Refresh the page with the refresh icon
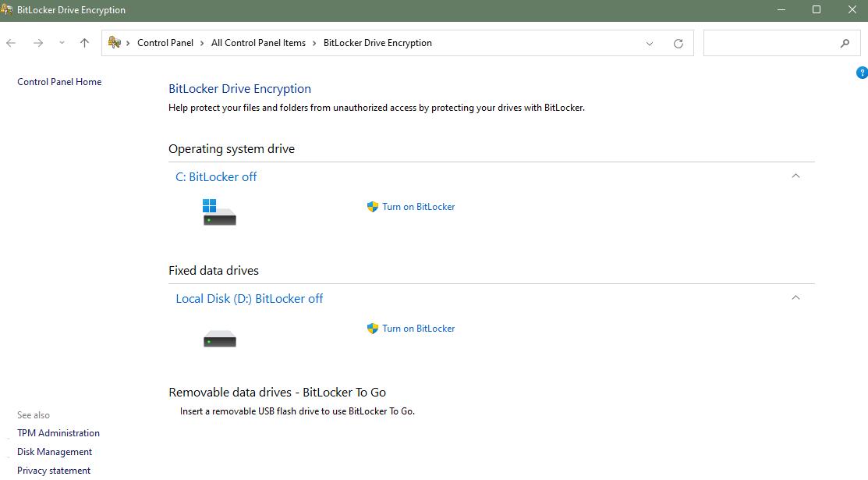 click(x=677, y=43)
